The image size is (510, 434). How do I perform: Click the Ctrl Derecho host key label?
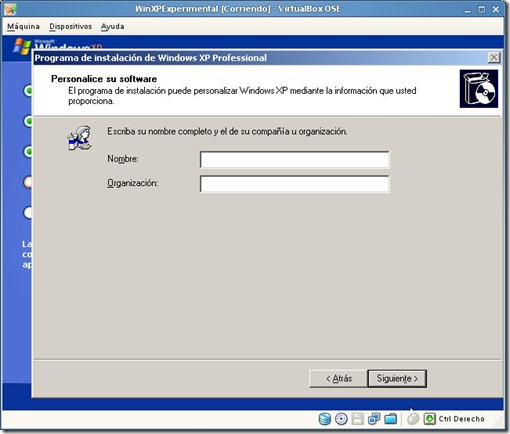pyautogui.click(x=461, y=419)
